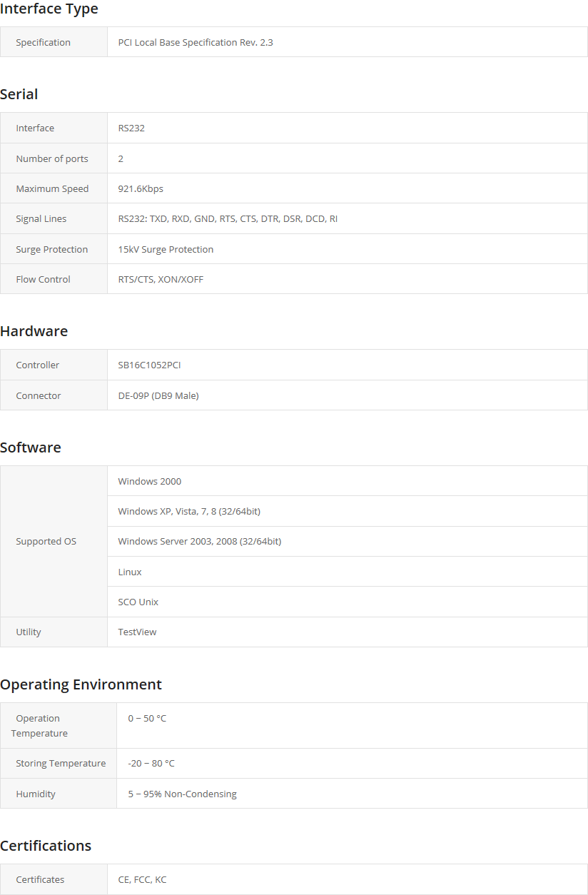Image resolution: width=588 pixels, height=895 pixels.
Task: Select the SCO Unix row
Action: (x=348, y=602)
